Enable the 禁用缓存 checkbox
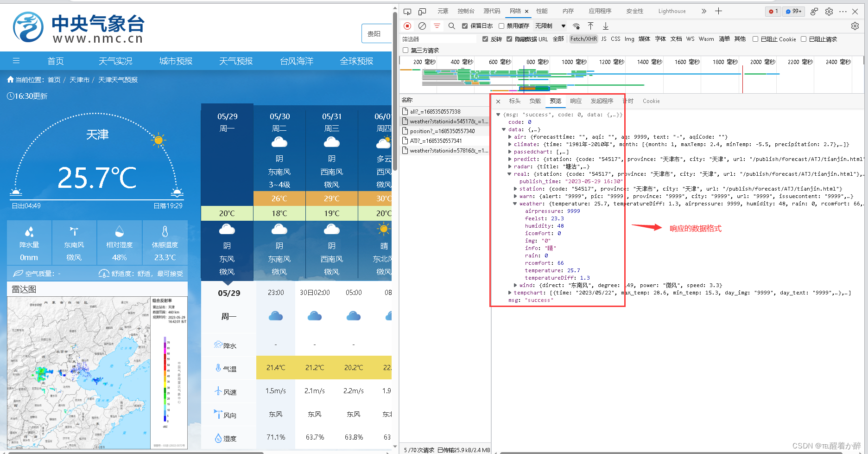This screenshot has width=868, height=454. pos(501,26)
